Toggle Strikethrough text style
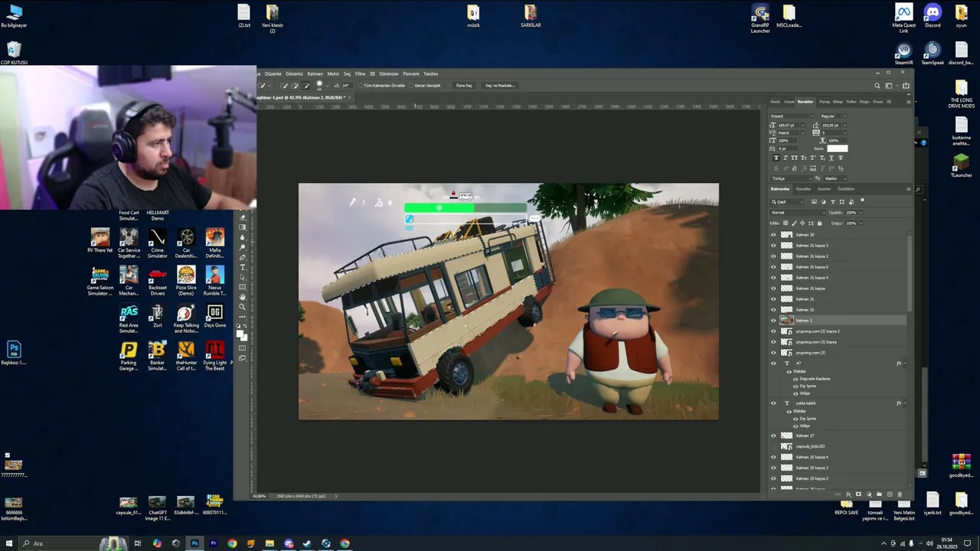This screenshot has width=980, height=551. click(841, 158)
